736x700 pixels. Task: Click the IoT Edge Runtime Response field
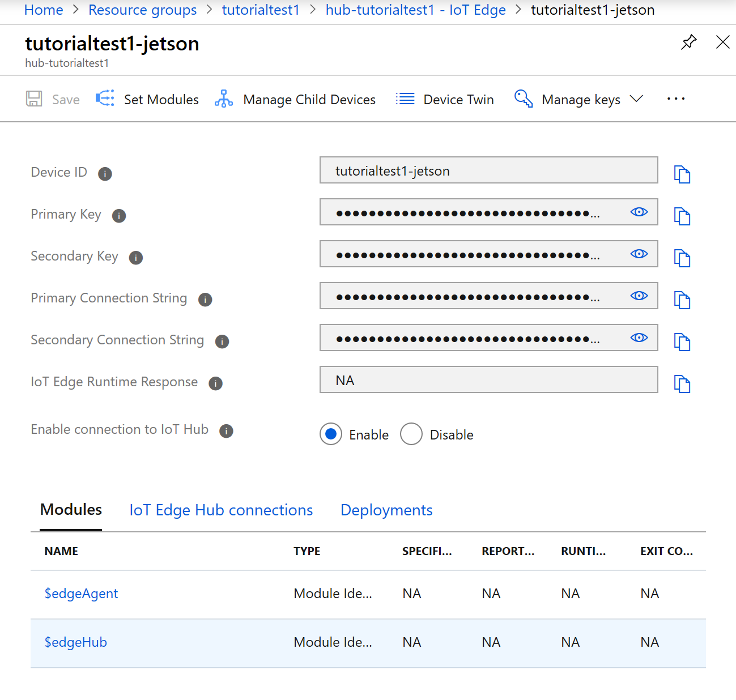pyautogui.click(x=489, y=379)
